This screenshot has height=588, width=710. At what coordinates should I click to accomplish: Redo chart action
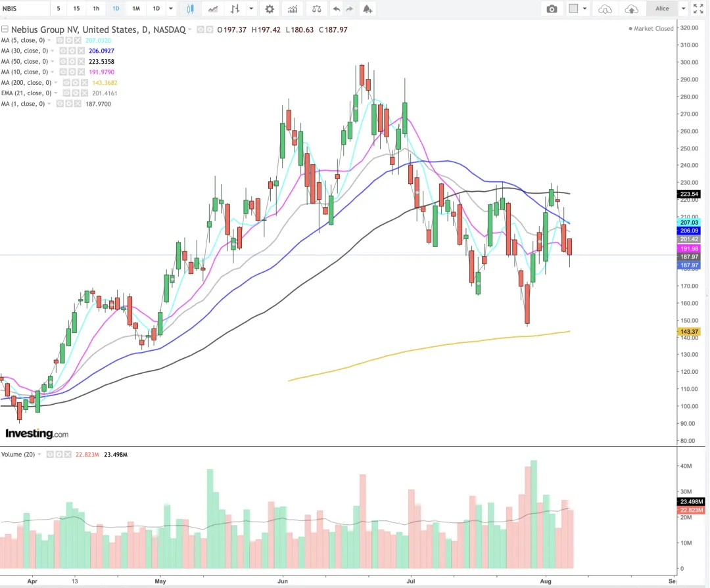click(x=349, y=9)
